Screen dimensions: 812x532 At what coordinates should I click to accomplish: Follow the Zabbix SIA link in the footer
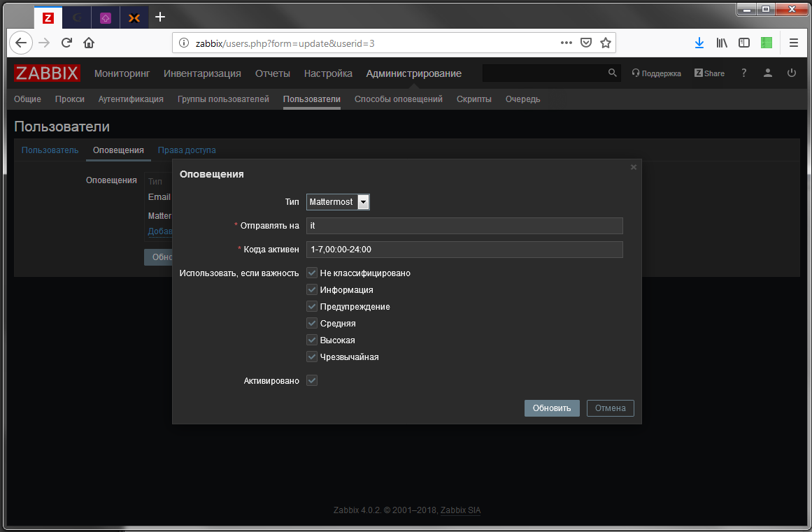[x=460, y=510]
